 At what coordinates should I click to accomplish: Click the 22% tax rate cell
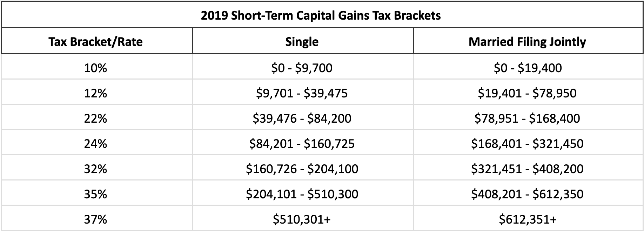click(x=95, y=118)
